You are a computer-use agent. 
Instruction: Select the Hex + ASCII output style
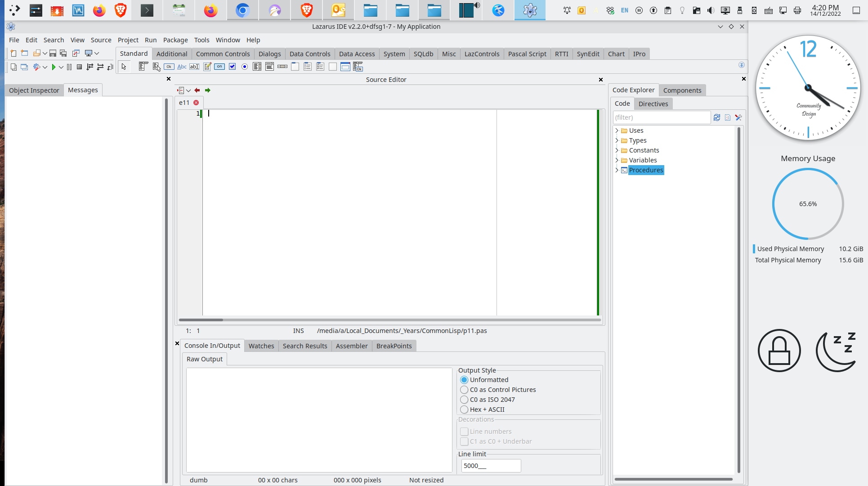click(464, 409)
